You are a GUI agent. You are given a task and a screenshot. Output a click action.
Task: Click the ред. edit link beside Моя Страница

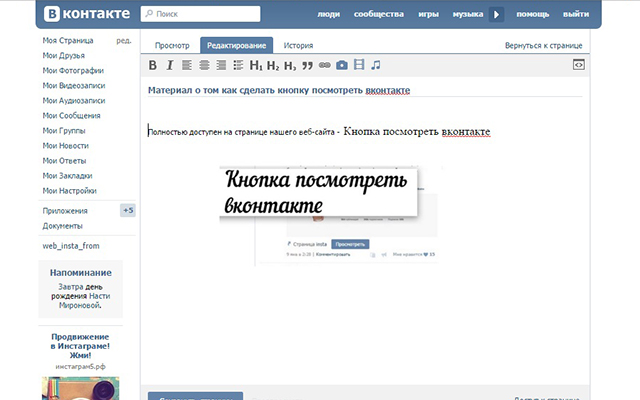124,40
